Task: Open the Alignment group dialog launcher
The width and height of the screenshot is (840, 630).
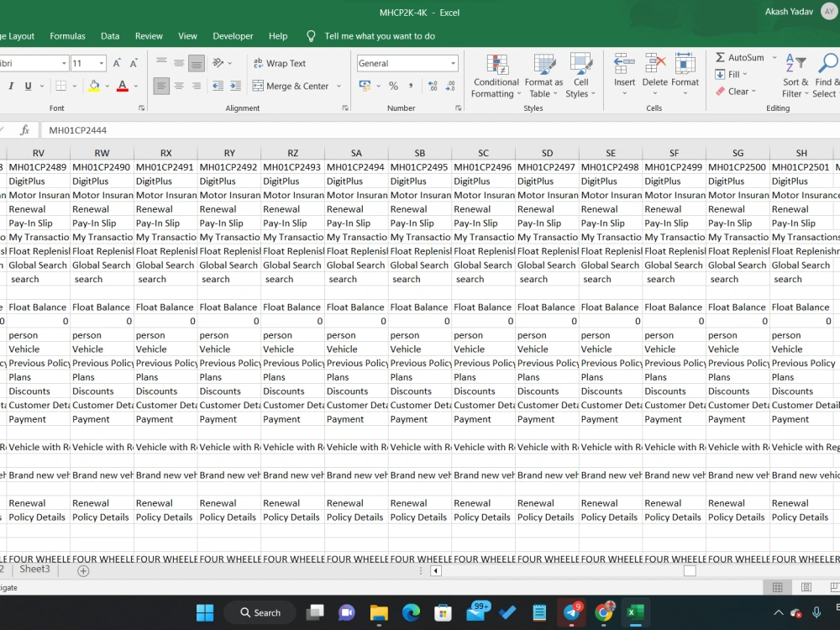Action: [x=345, y=108]
